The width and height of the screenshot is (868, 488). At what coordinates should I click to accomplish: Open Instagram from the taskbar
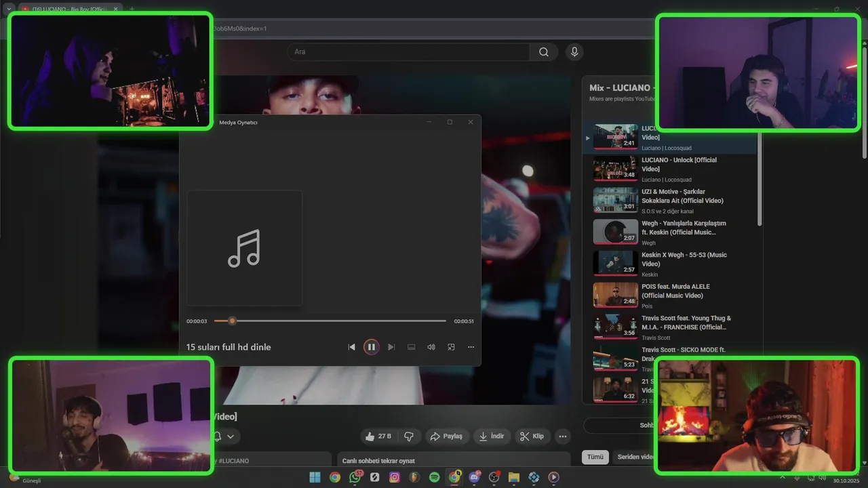click(x=395, y=477)
